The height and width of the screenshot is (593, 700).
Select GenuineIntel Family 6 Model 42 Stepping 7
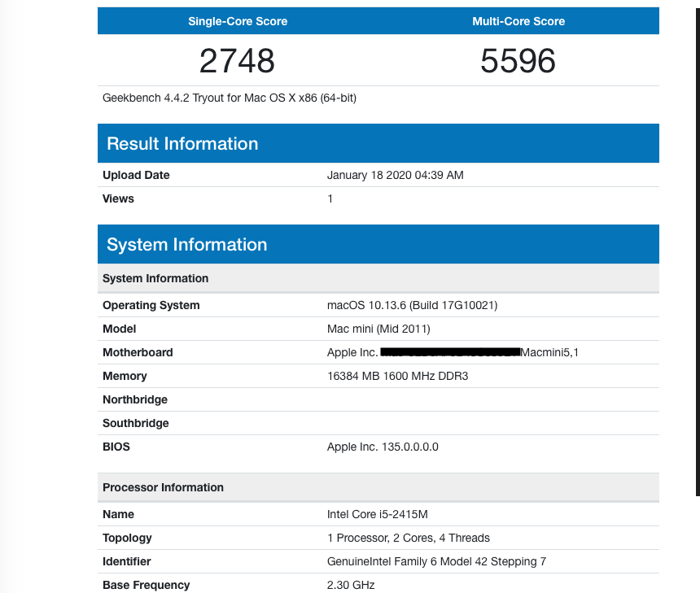436,561
